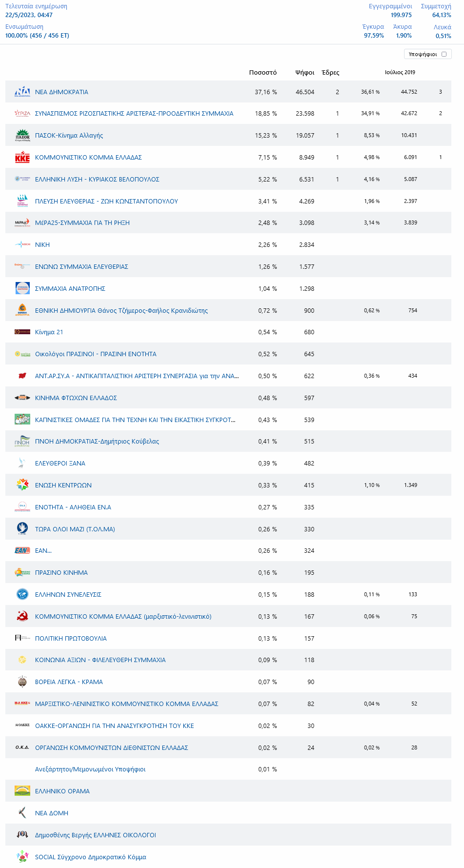
Task: Open ΠΝΟΗ ΔΗΜΟΚΡΑΤΙΑΣ-Δημήτριος Κούβελας link
Action: click(97, 442)
